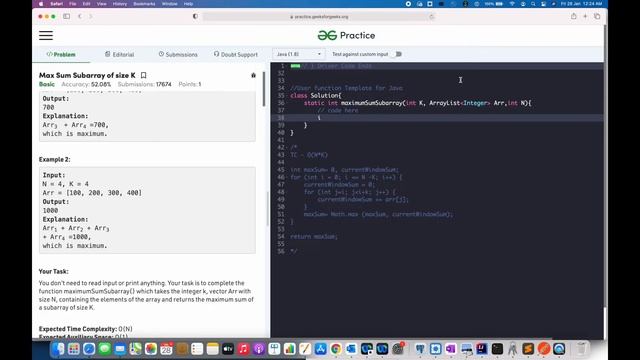Open the View menu
The image size is (640, 360).
coord(102,4)
